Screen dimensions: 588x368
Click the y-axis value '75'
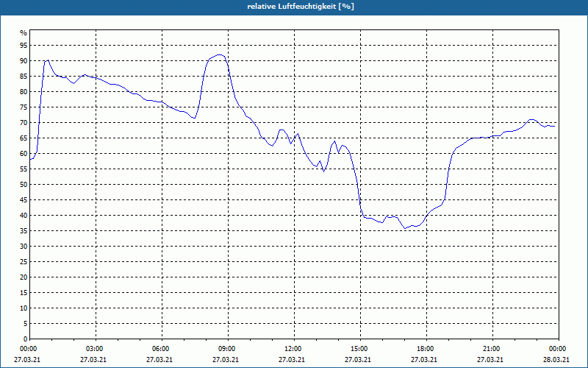coord(24,107)
